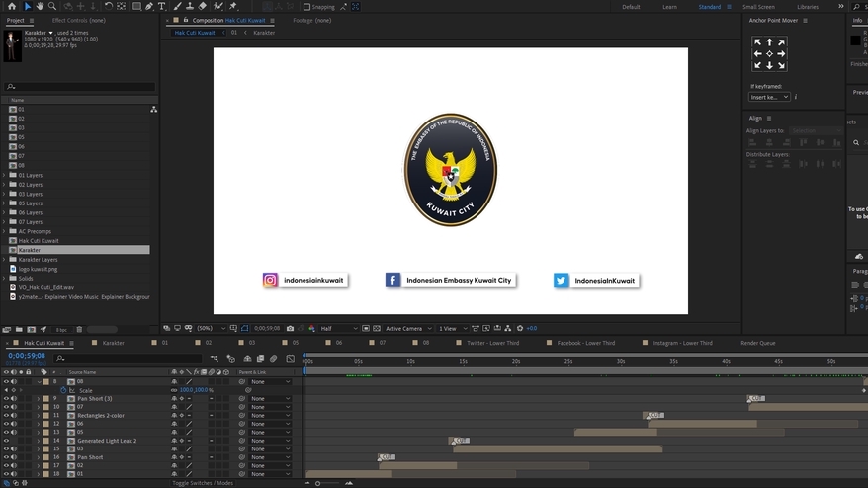Select the Rectangle shape tool
The width and height of the screenshot is (868, 488).
tap(136, 7)
